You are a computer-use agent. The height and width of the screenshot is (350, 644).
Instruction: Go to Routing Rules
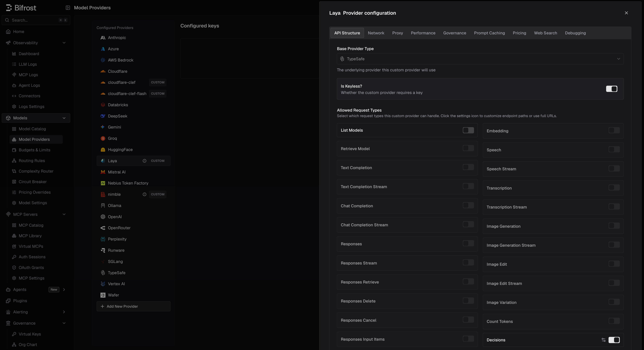[x=32, y=161]
